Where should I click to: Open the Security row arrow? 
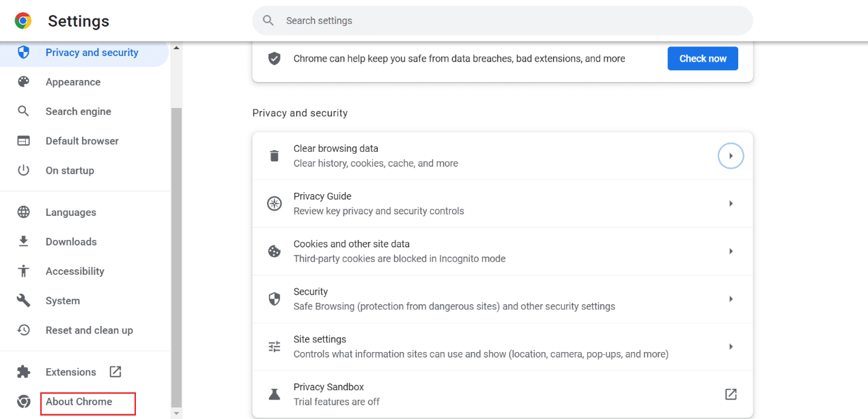(x=731, y=299)
